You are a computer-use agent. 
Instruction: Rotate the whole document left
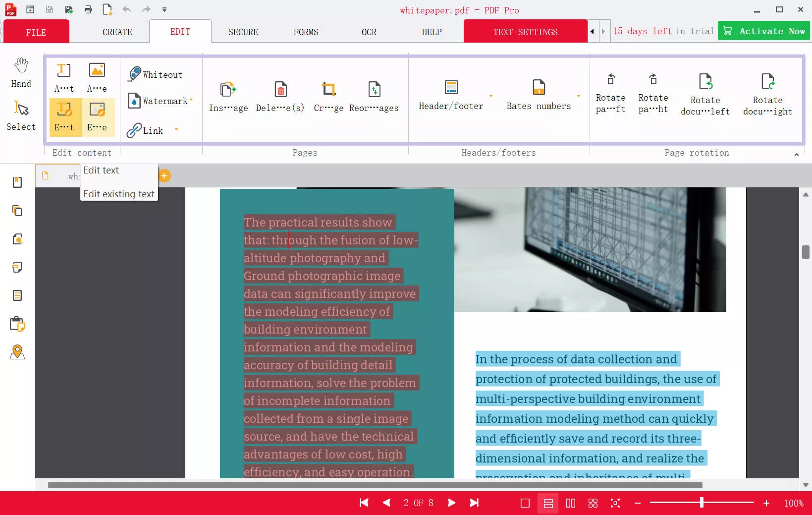point(705,94)
